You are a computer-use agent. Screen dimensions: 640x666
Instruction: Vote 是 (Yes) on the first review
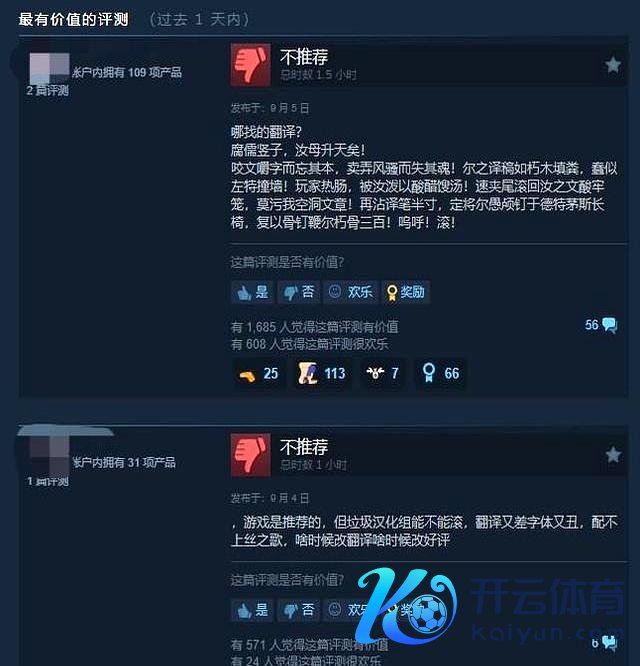253,292
